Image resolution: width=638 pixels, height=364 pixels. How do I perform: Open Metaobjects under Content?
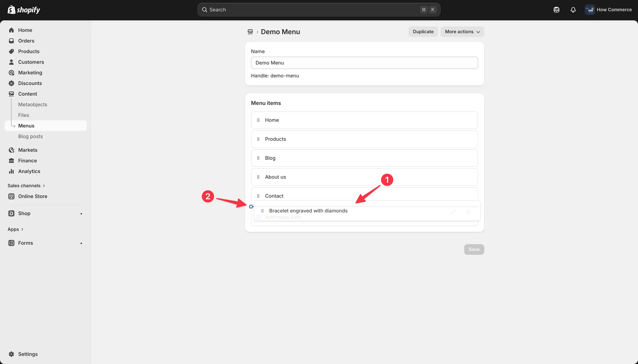click(x=33, y=104)
